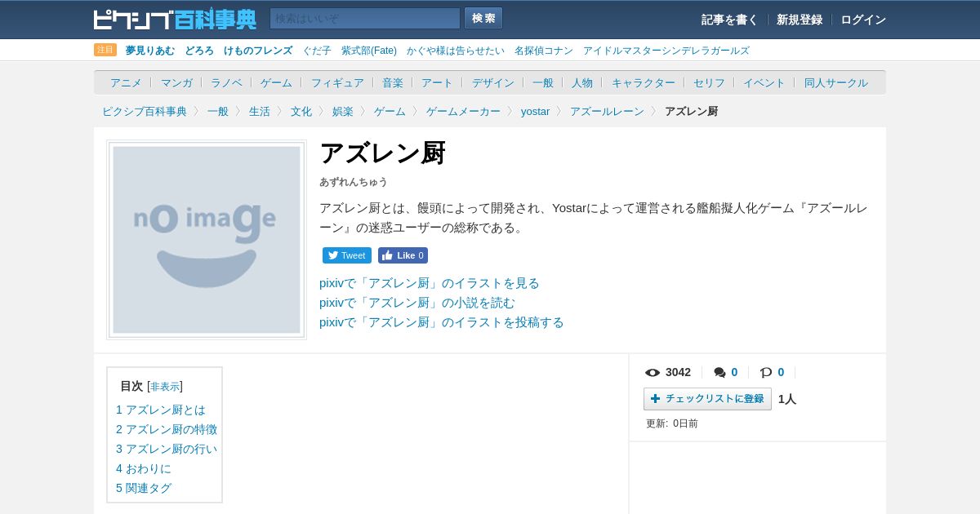Select the アニメ category tab
980x514 pixels.
point(126,82)
